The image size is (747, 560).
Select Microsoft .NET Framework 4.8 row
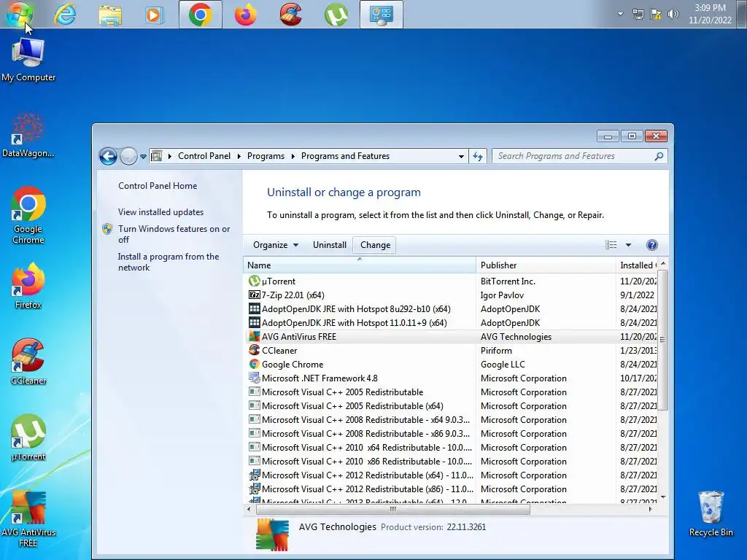[451, 378]
